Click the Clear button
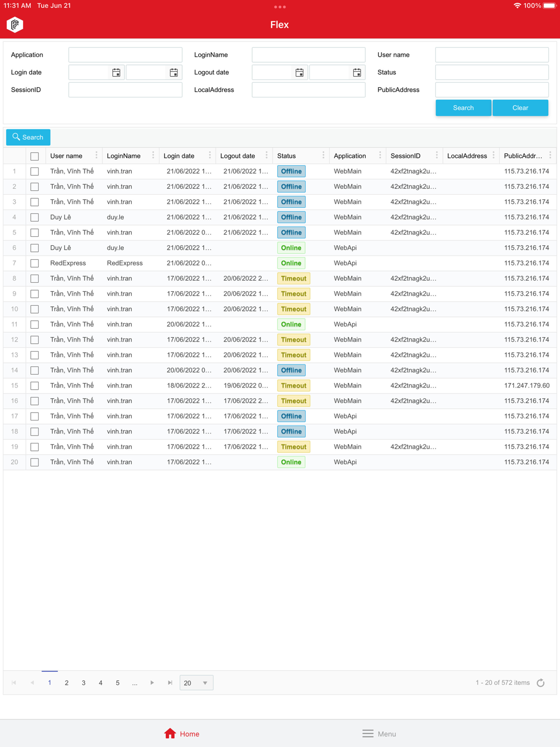 (520, 108)
